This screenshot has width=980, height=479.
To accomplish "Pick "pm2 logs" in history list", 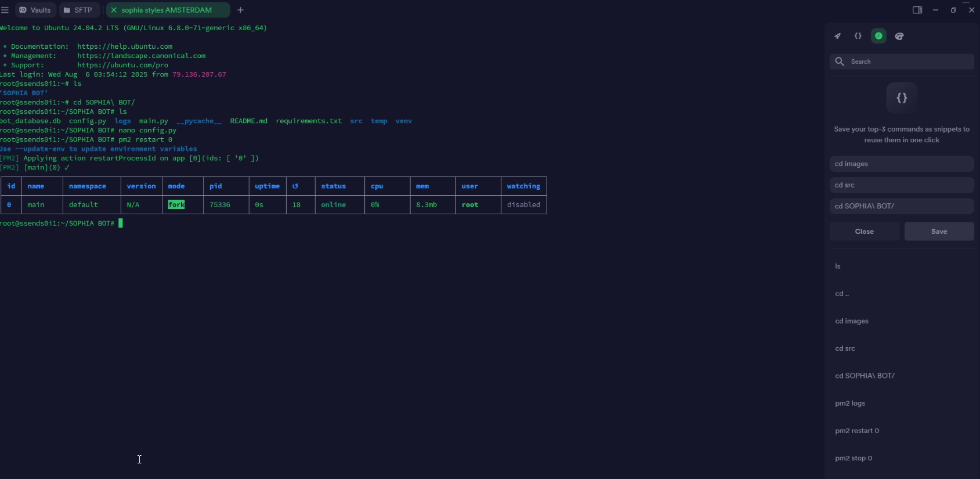I will click(x=850, y=404).
